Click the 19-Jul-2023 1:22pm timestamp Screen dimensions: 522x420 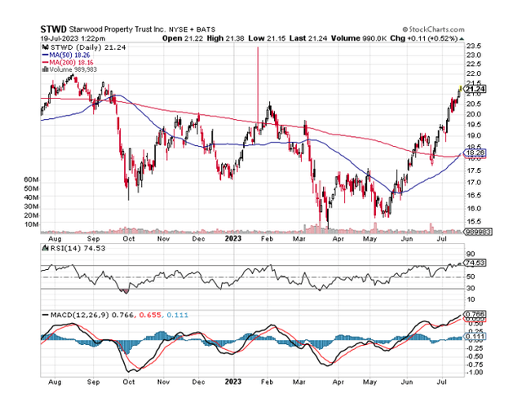(x=73, y=38)
